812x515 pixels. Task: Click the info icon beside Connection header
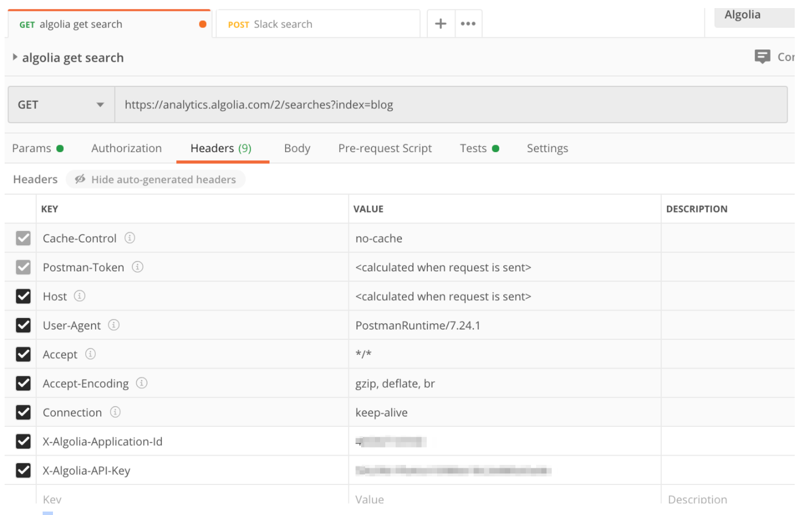[114, 412]
